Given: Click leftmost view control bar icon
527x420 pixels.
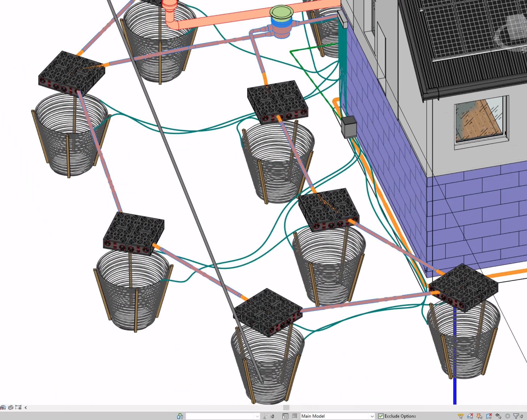Looking at the screenshot, I should [3, 407].
